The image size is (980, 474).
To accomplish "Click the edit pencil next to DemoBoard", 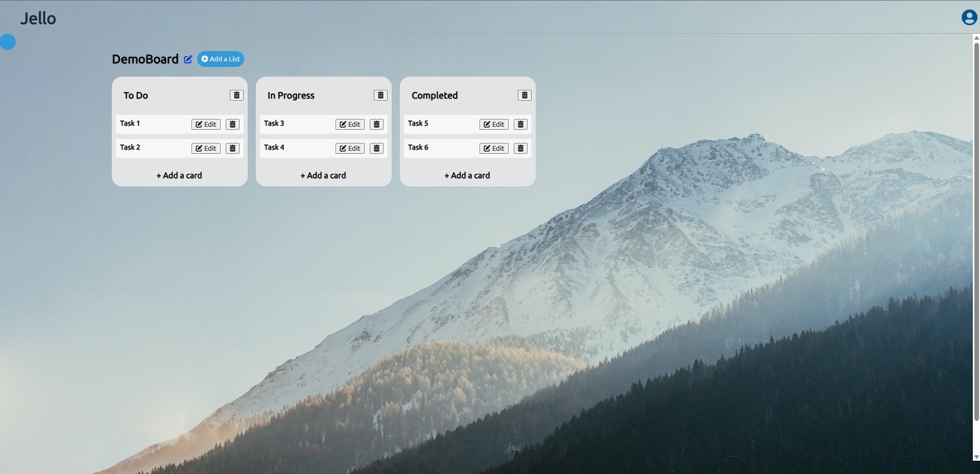I will (x=188, y=59).
